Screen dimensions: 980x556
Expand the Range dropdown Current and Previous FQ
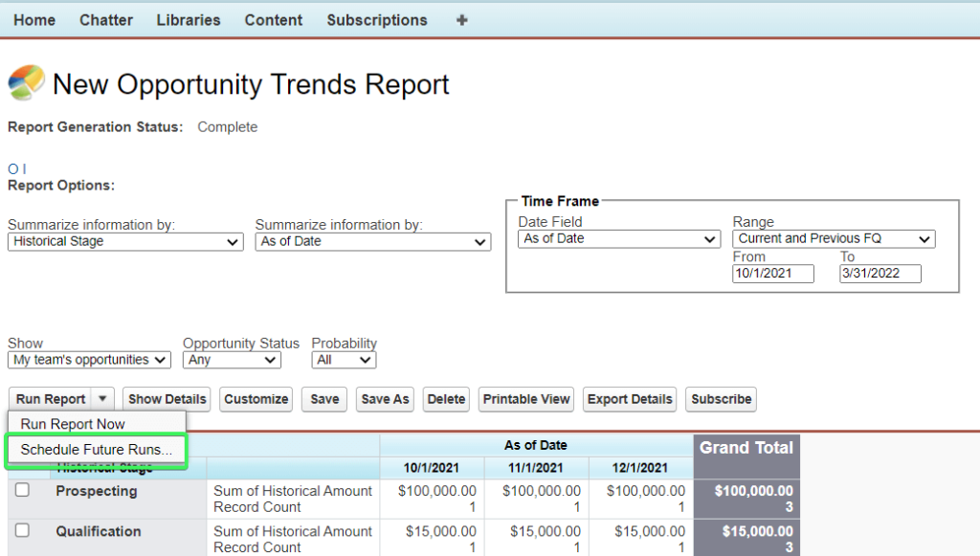[834, 238]
